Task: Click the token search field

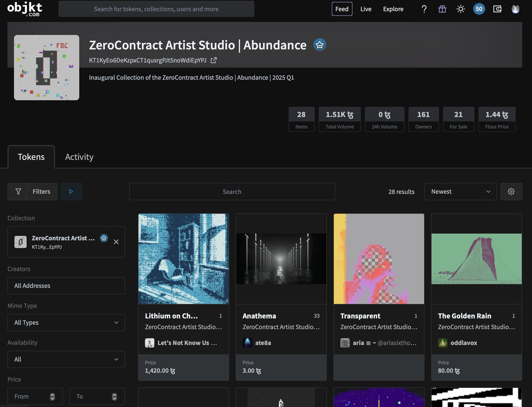Action: tap(232, 192)
